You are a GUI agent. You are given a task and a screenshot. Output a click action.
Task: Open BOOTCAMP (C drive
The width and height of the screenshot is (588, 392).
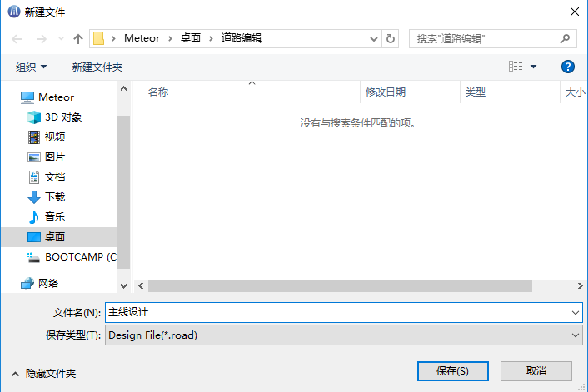(x=72, y=257)
